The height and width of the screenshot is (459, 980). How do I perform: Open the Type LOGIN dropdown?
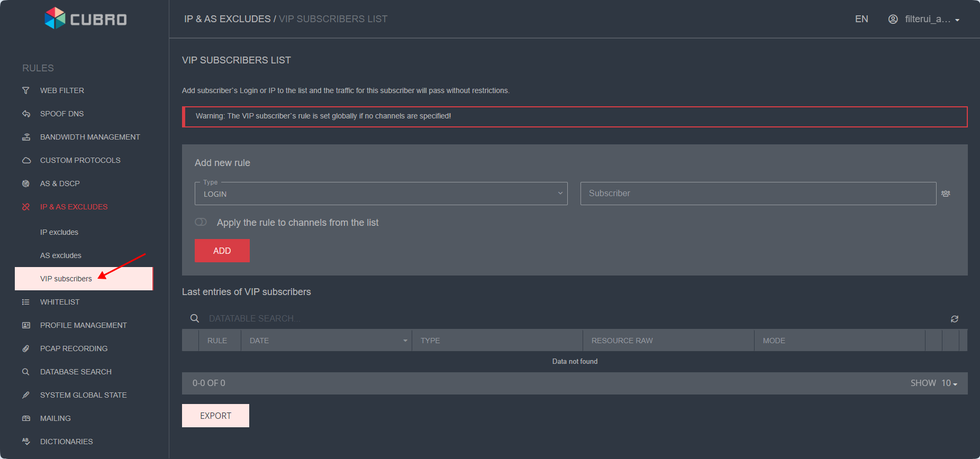pos(381,194)
